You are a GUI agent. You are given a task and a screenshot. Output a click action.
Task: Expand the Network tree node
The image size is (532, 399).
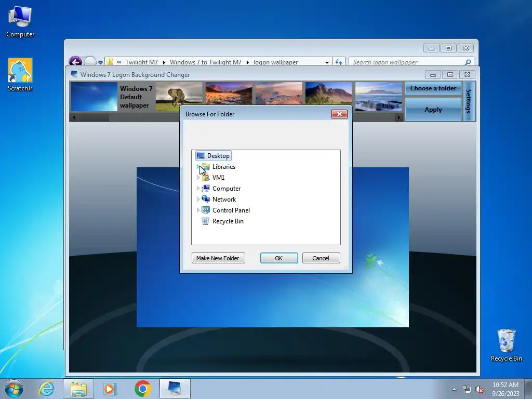pos(198,199)
